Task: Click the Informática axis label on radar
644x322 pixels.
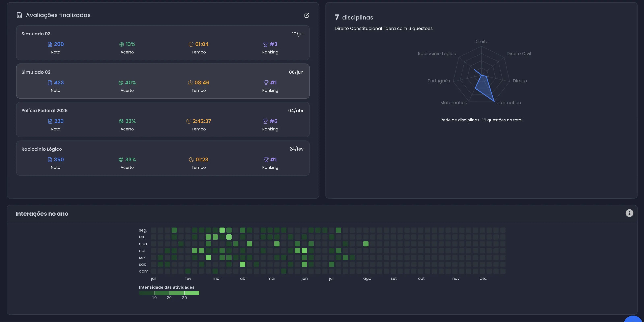Action: (x=508, y=103)
